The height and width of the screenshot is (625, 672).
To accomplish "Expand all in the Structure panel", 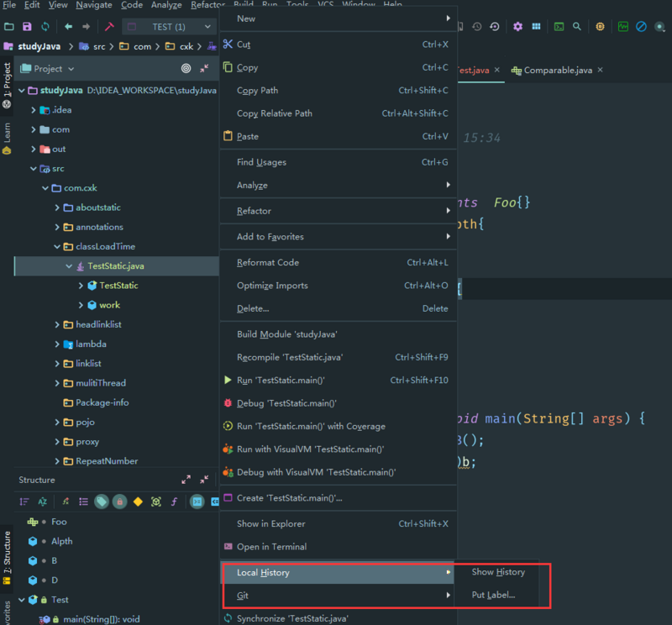I will coord(186,480).
